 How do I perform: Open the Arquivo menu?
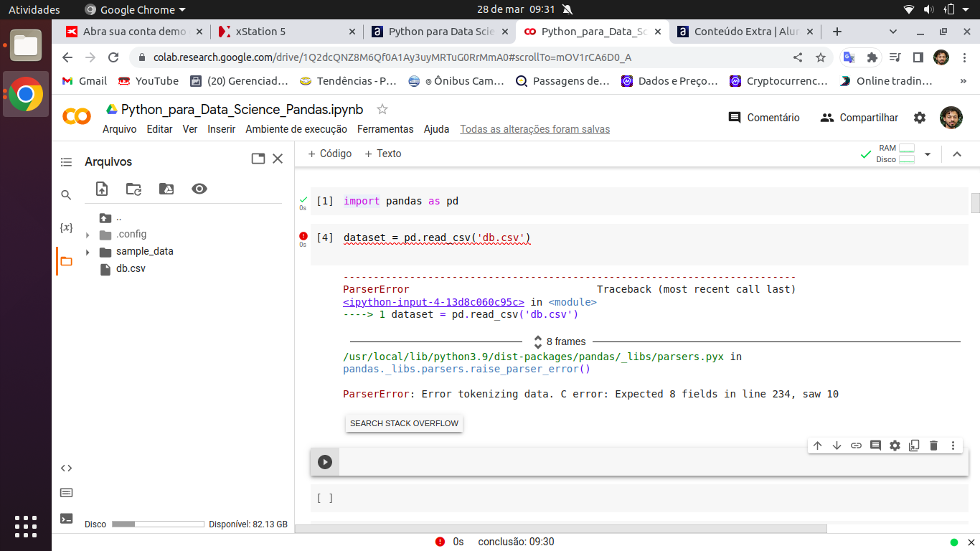click(x=119, y=129)
